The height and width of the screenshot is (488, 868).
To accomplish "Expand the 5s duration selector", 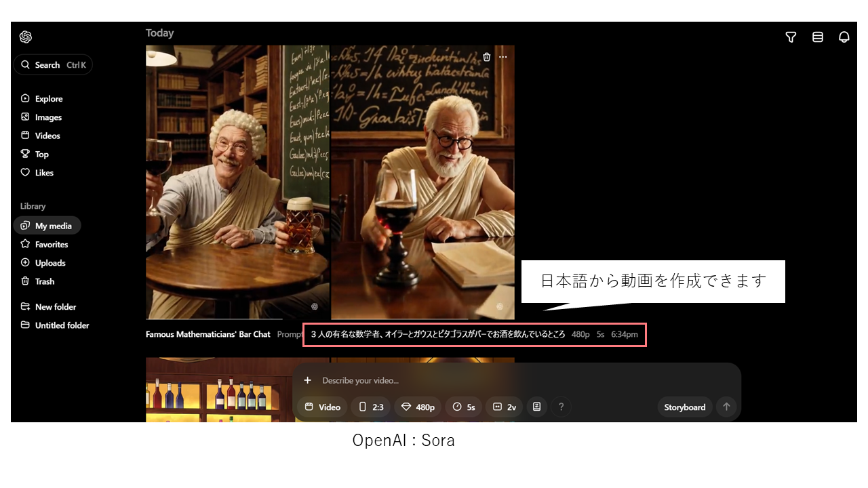I will (x=464, y=407).
